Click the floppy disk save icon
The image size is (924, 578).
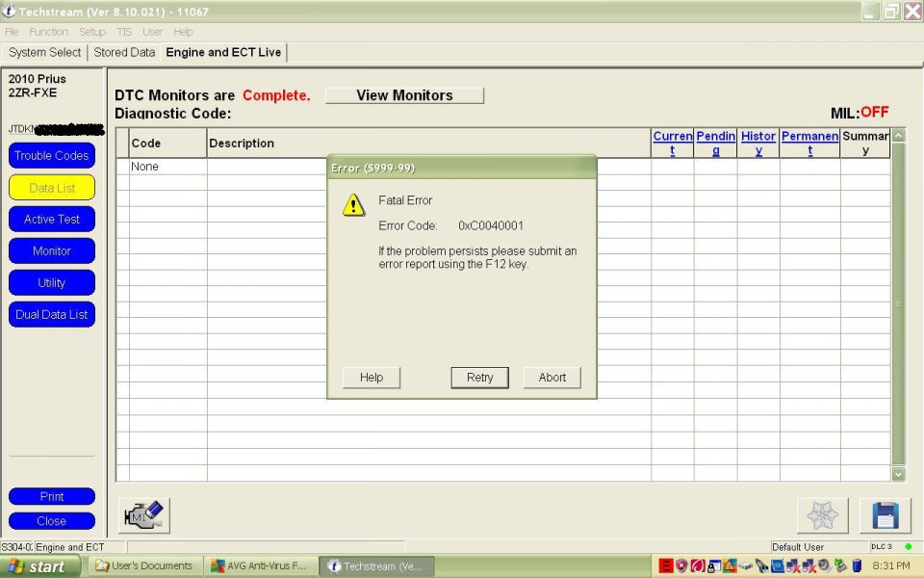[885, 515]
